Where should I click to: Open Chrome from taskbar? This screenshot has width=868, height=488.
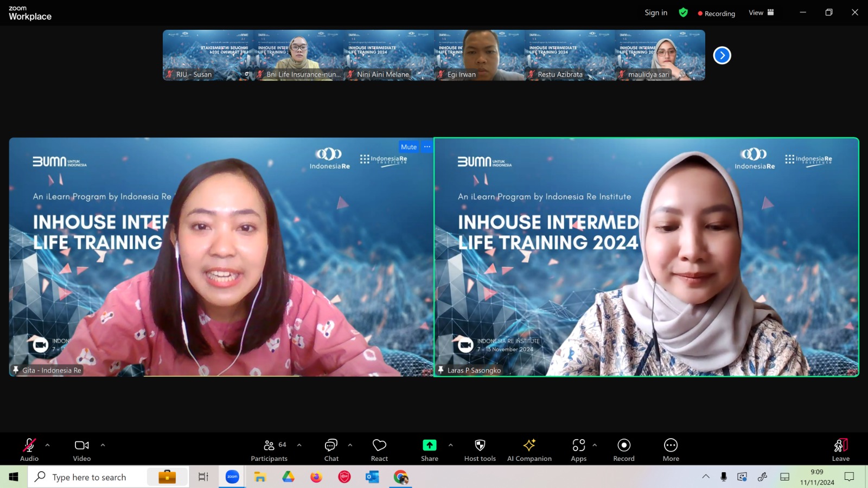(x=401, y=477)
